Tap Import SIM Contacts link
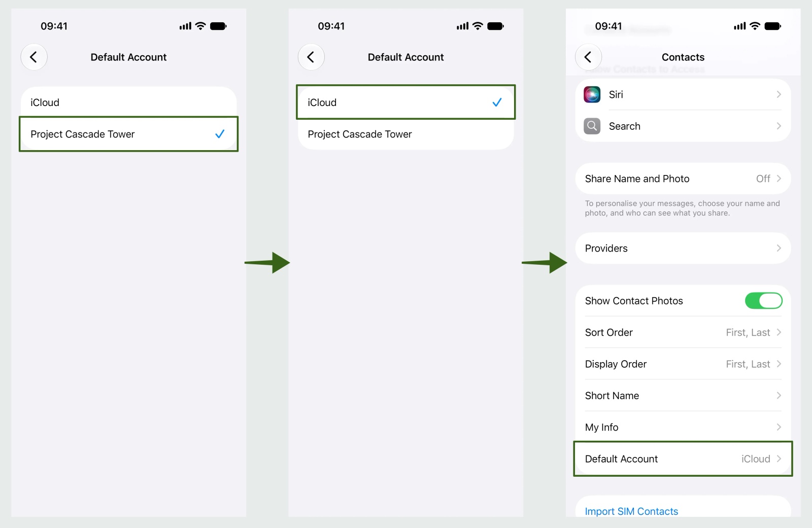The width and height of the screenshot is (812, 528). (631, 511)
